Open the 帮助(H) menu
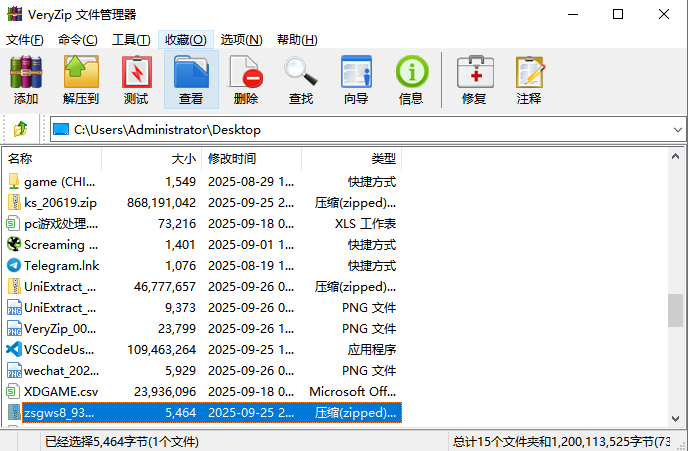Screen dimensions: 688x451 [x=297, y=40]
